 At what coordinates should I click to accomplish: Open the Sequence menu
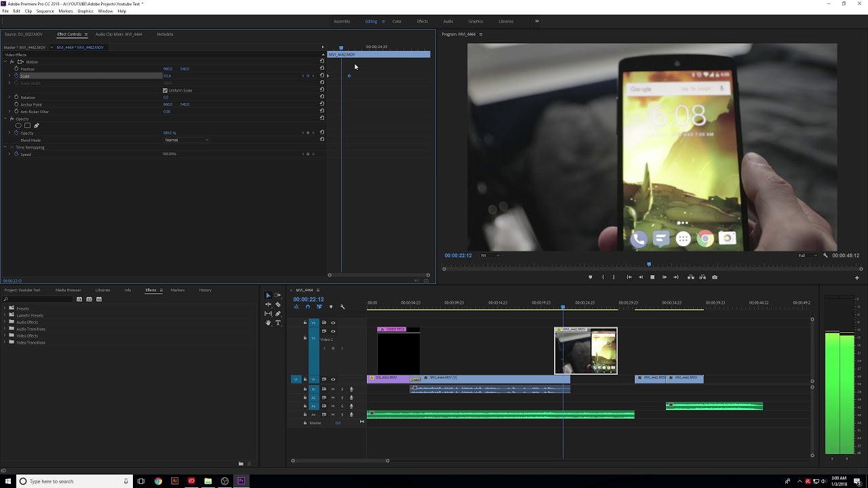click(45, 11)
